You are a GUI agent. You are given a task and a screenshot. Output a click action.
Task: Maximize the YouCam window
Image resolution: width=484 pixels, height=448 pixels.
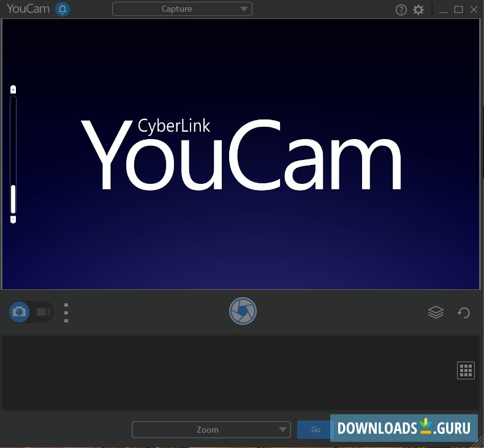(x=458, y=10)
